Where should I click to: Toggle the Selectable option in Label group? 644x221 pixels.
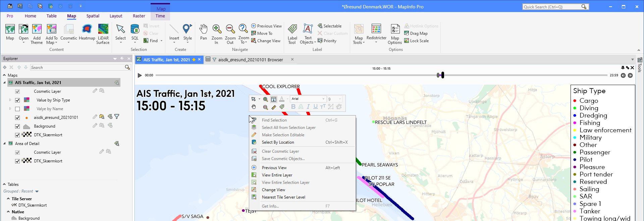coord(329,26)
